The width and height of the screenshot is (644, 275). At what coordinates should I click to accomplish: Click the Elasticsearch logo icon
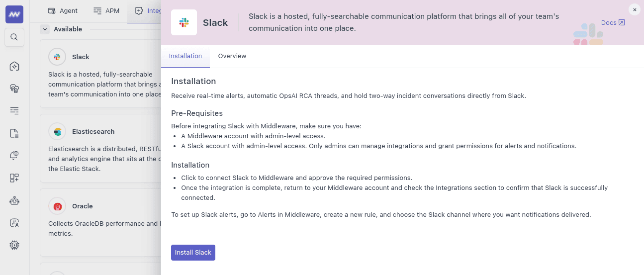click(x=57, y=132)
